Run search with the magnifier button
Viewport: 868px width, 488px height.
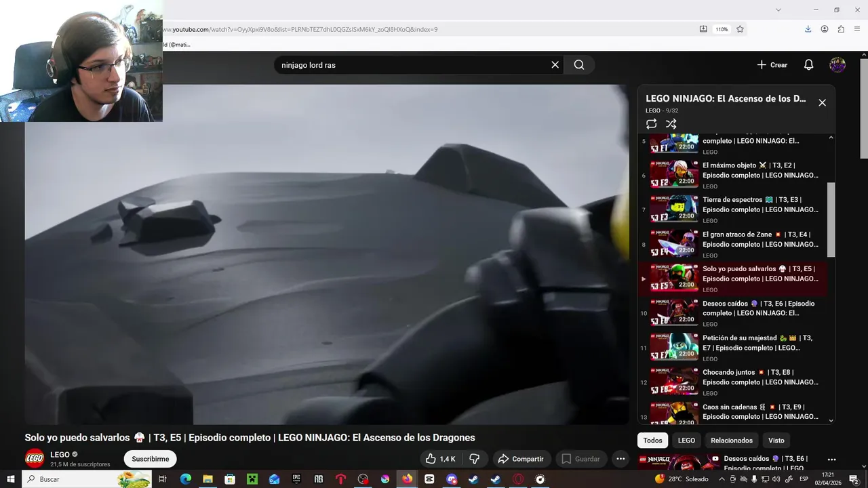579,65
